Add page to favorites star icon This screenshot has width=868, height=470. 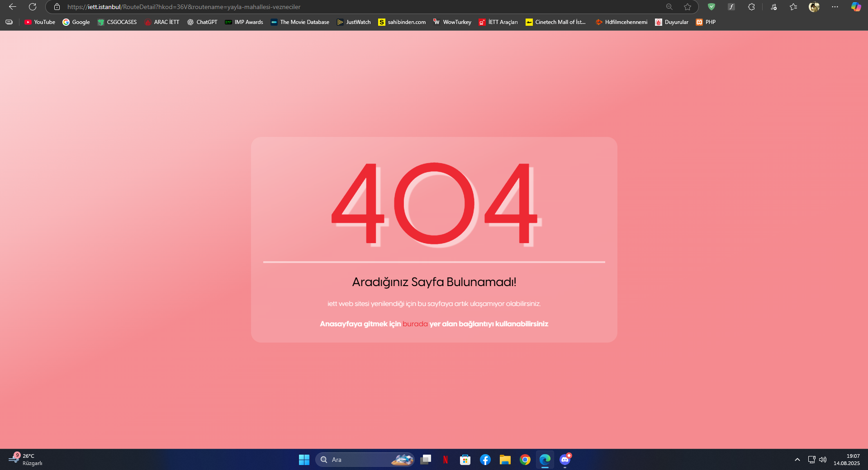pyautogui.click(x=688, y=7)
